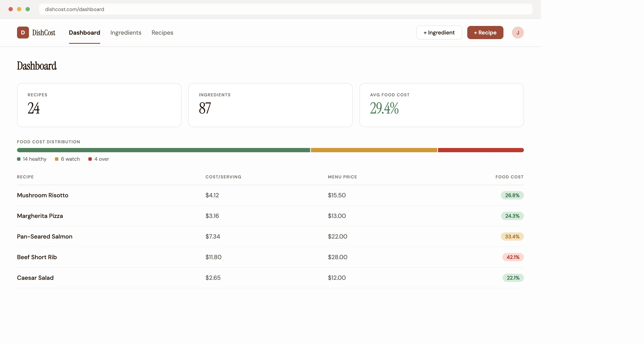
Task: Open the user avatar menu
Action: [517, 33]
